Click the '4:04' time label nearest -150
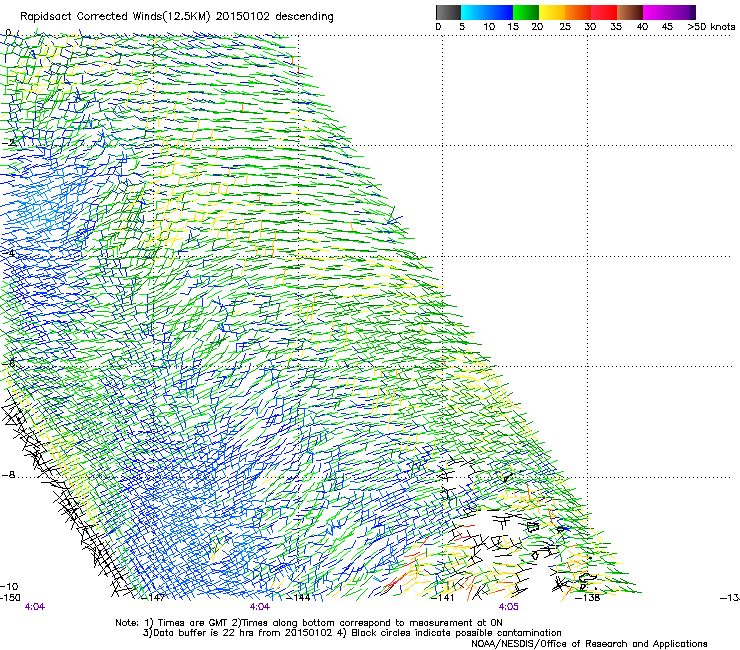740x650 pixels. tap(34, 607)
